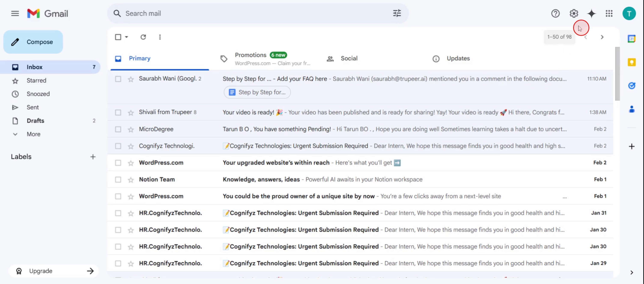Open Gmail settings gear
644x284 pixels.
pyautogui.click(x=574, y=14)
